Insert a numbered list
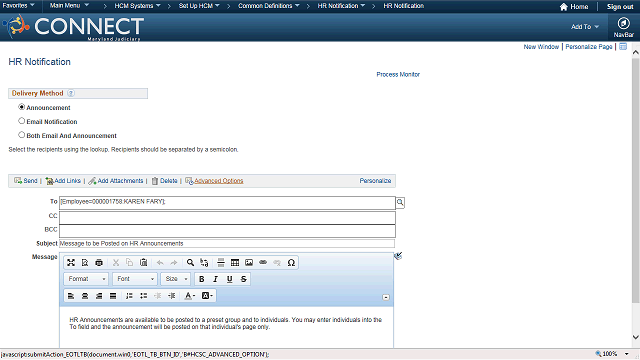Screen dimensions: 640x360 [129, 296]
